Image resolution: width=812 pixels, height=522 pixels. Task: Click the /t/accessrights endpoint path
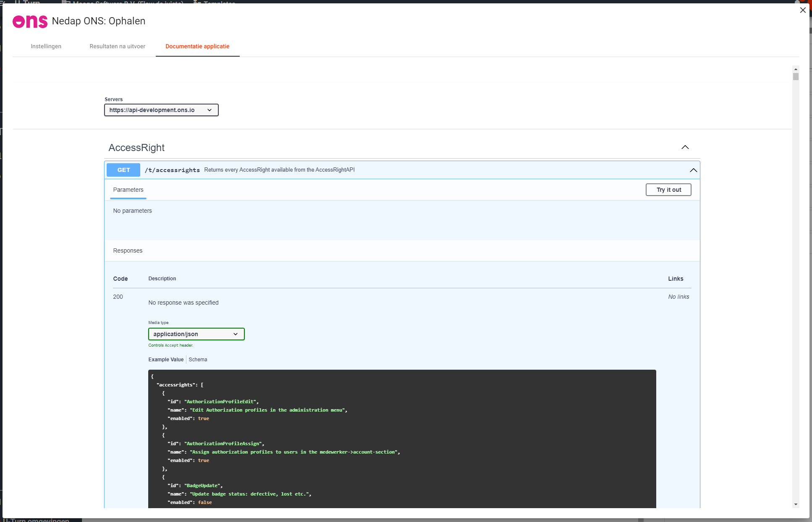pos(172,170)
